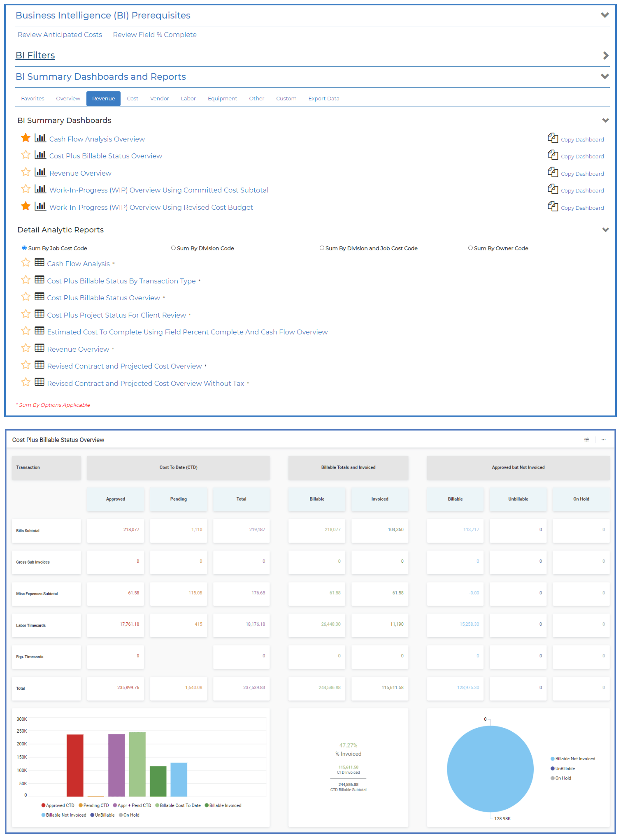Unfavorite Cash Flow Analysis Overview star
The height and width of the screenshot is (840, 623).
pos(26,138)
